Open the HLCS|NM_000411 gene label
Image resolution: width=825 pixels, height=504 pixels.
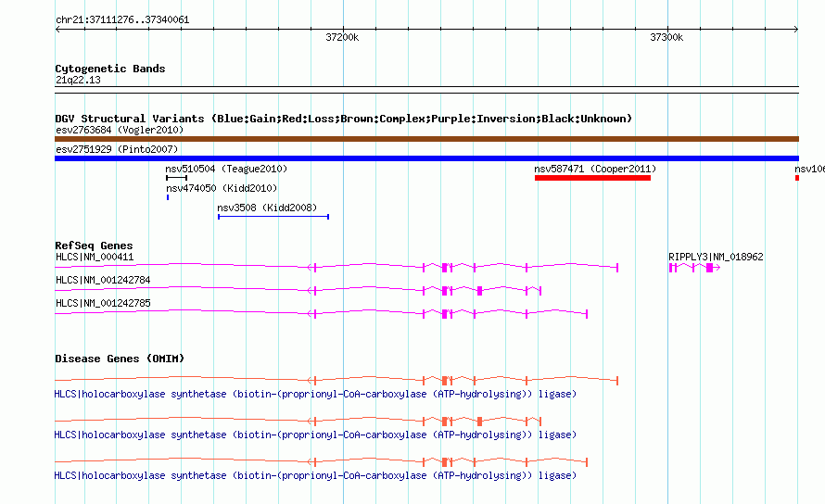95,258
